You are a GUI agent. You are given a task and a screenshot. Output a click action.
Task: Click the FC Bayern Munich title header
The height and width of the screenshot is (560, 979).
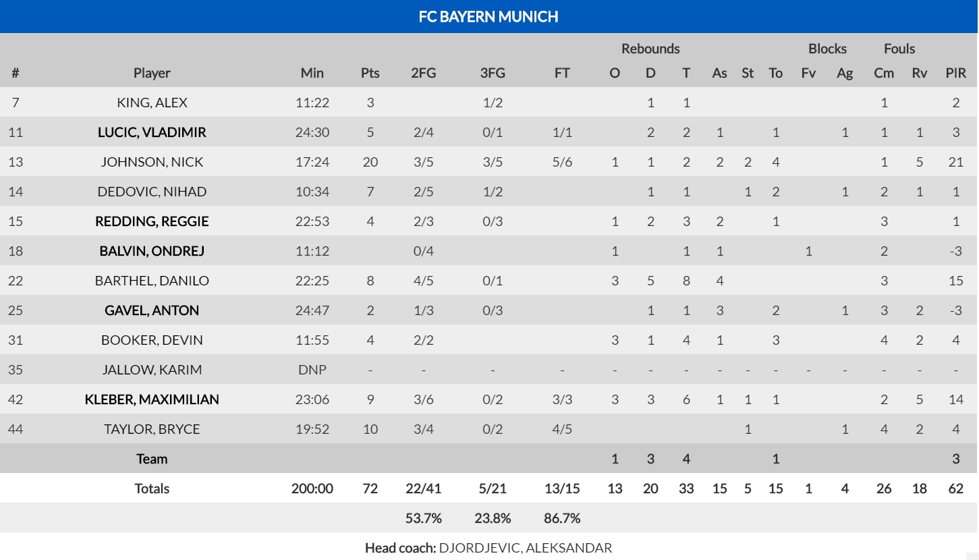(x=488, y=16)
